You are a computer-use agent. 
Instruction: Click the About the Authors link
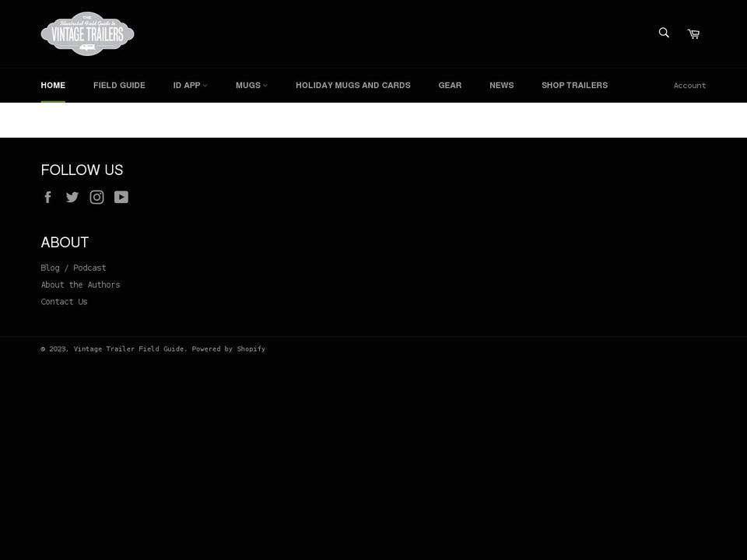pos(80,285)
